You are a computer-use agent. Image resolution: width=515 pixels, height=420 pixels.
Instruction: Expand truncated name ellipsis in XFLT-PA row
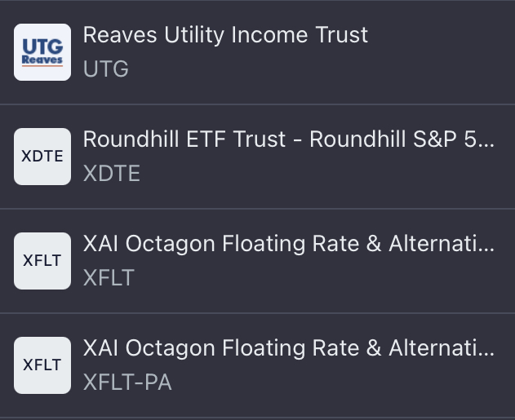486,353
